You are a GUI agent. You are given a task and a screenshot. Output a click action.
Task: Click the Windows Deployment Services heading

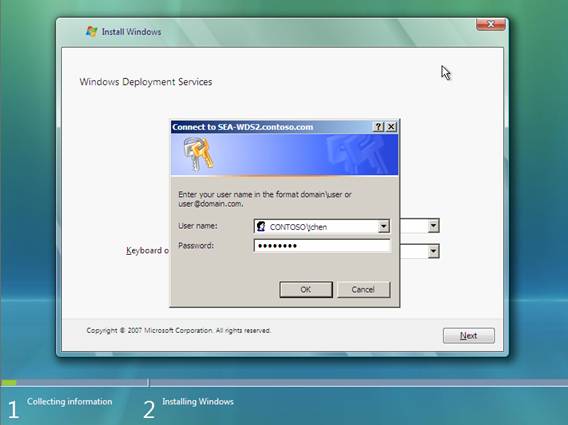[x=146, y=82]
